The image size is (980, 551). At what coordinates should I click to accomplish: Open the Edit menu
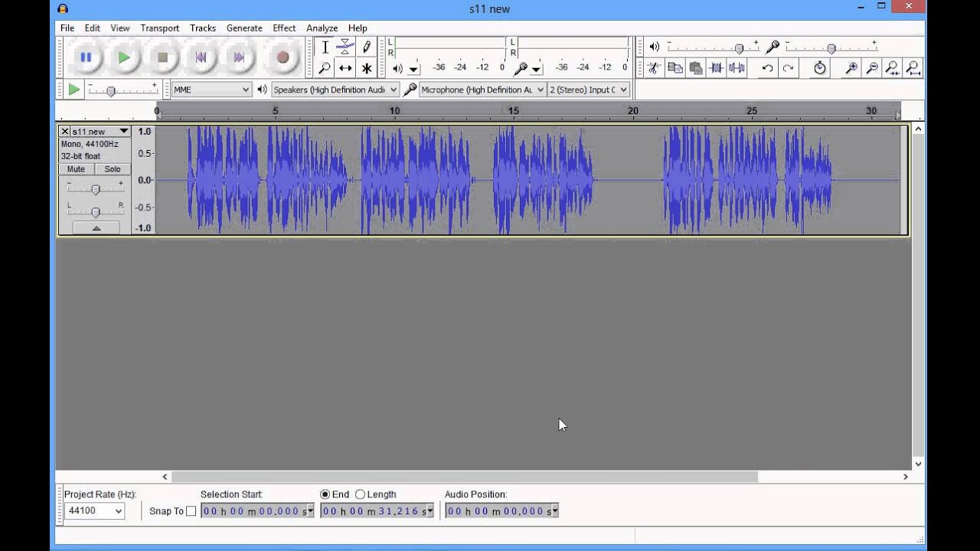tap(93, 28)
